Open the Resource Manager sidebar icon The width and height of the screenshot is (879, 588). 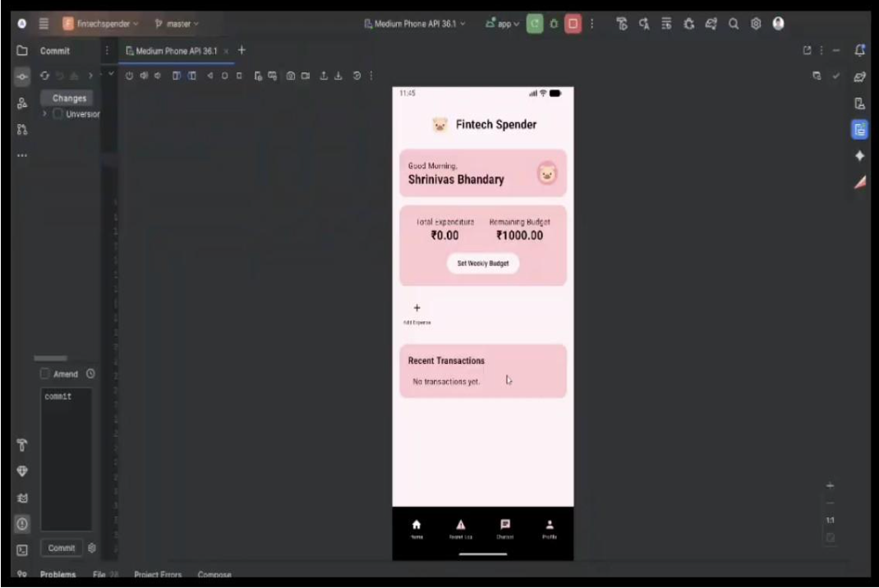tap(22, 103)
